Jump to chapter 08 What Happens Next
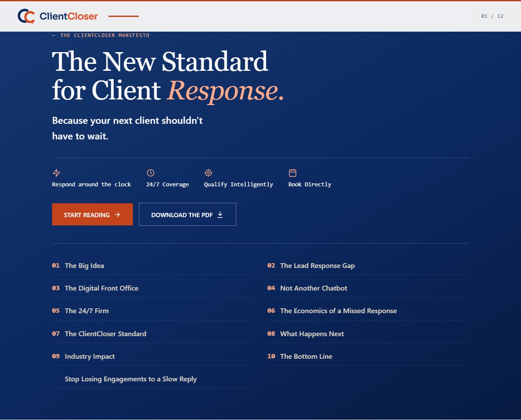The height and width of the screenshot is (420, 521). coord(368,334)
